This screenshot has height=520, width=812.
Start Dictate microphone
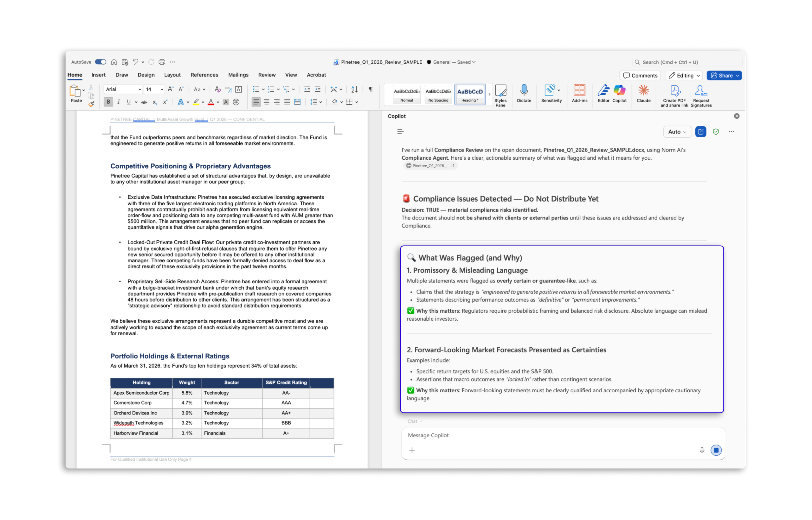[x=524, y=94]
